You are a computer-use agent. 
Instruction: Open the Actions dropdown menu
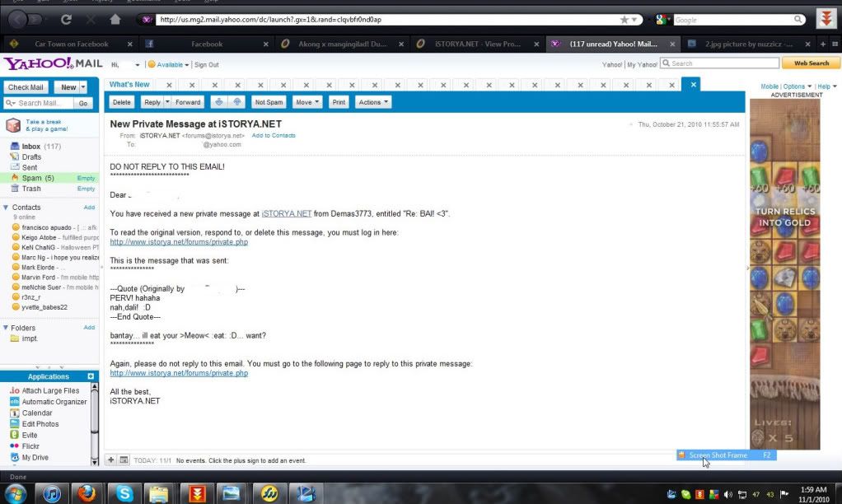coord(373,101)
